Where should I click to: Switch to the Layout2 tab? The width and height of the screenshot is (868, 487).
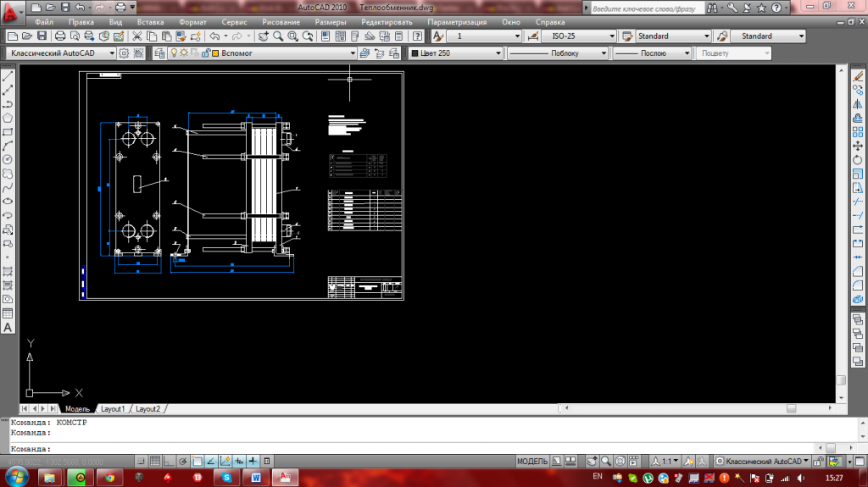(x=147, y=409)
